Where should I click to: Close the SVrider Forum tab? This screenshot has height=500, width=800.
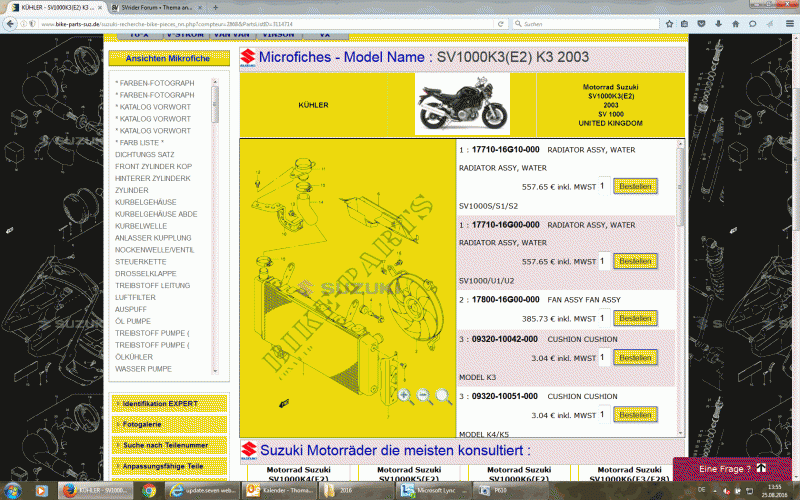tap(200, 8)
